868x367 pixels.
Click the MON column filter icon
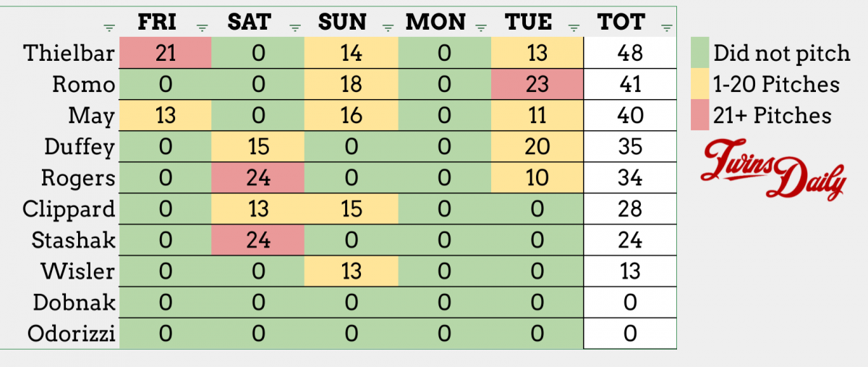click(480, 28)
